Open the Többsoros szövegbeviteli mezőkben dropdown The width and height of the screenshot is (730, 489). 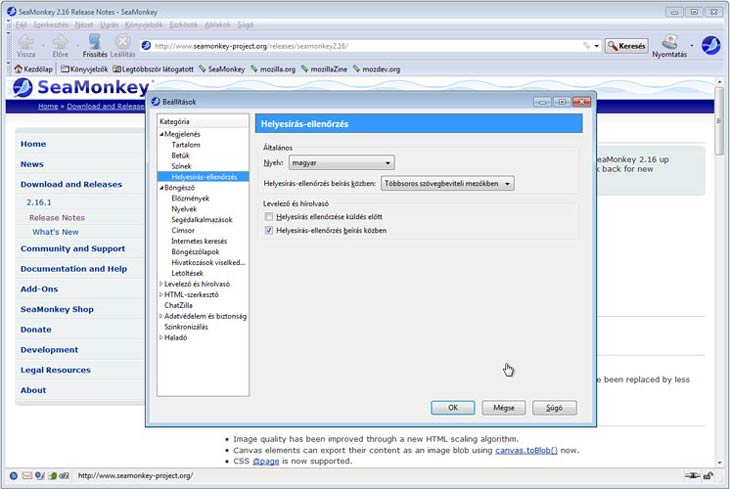(x=447, y=184)
